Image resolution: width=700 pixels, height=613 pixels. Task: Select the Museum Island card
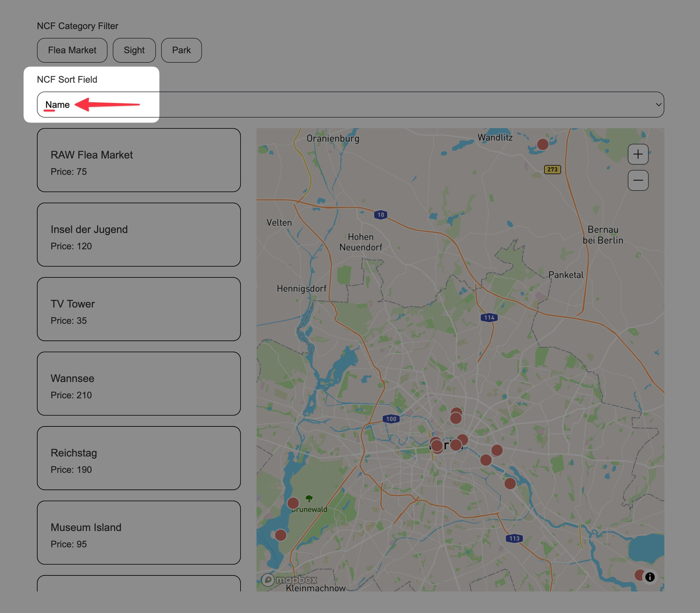tap(139, 533)
